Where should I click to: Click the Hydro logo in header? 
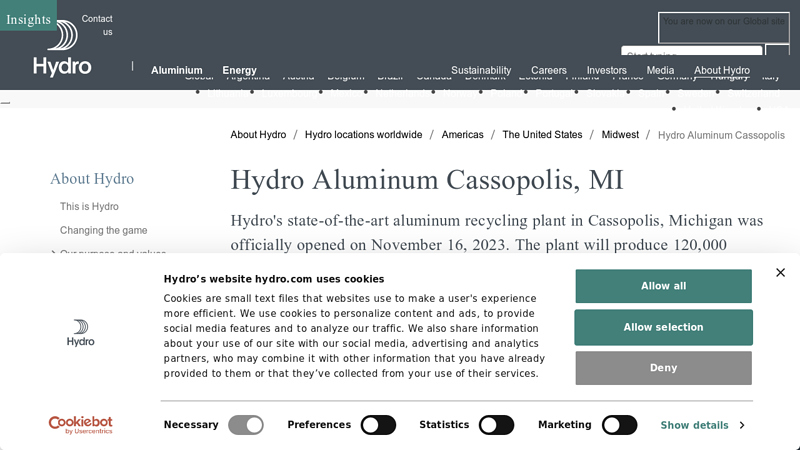[x=62, y=49]
